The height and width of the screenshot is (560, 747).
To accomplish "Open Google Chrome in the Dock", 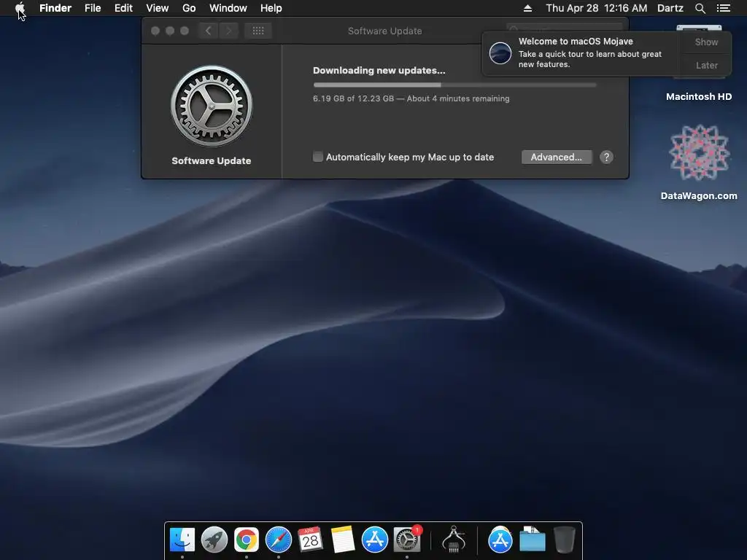I will click(247, 540).
